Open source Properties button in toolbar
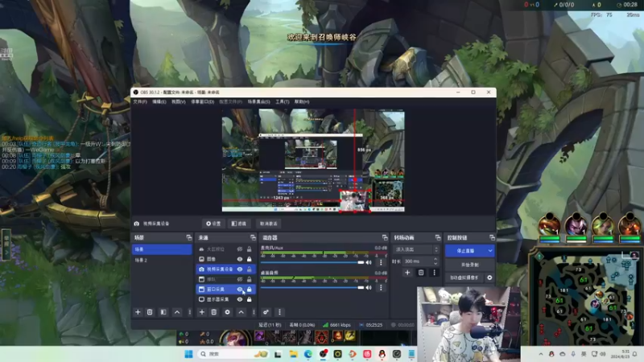This screenshot has height=362, width=644. pyautogui.click(x=213, y=224)
